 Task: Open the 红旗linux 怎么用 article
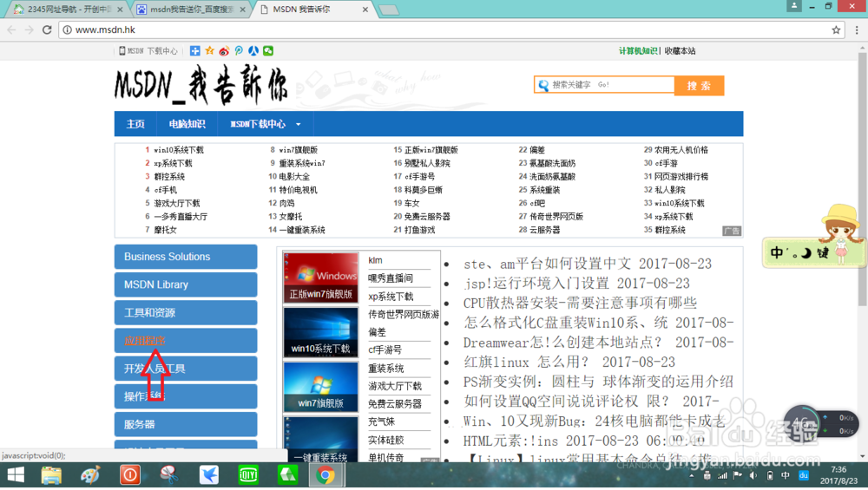click(x=569, y=363)
